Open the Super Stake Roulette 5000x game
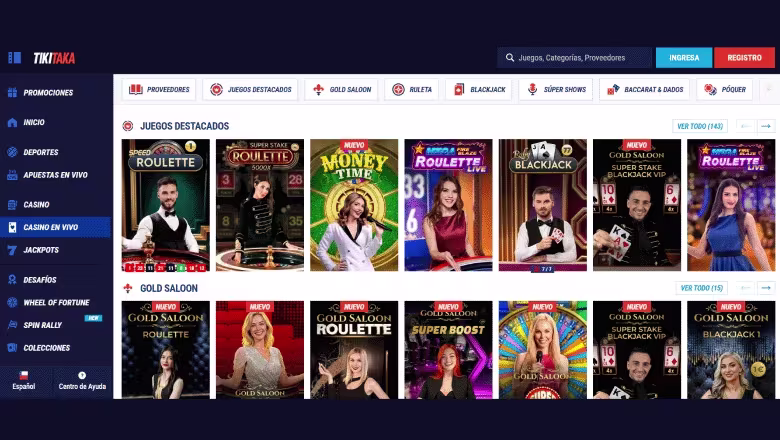 (260, 205)
